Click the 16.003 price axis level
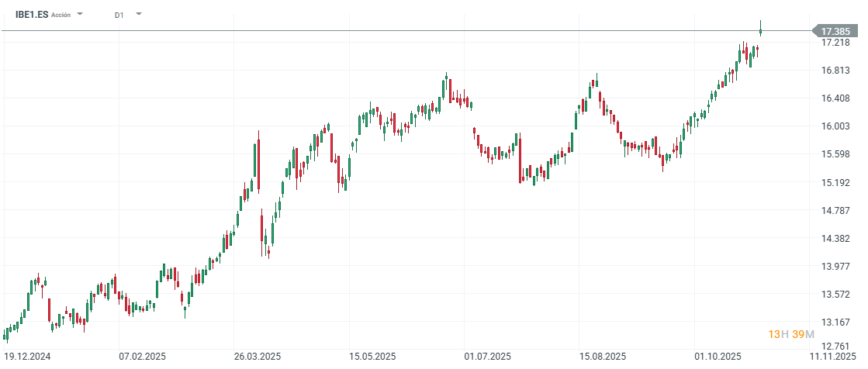868x369 pixels. pos(835,126)
